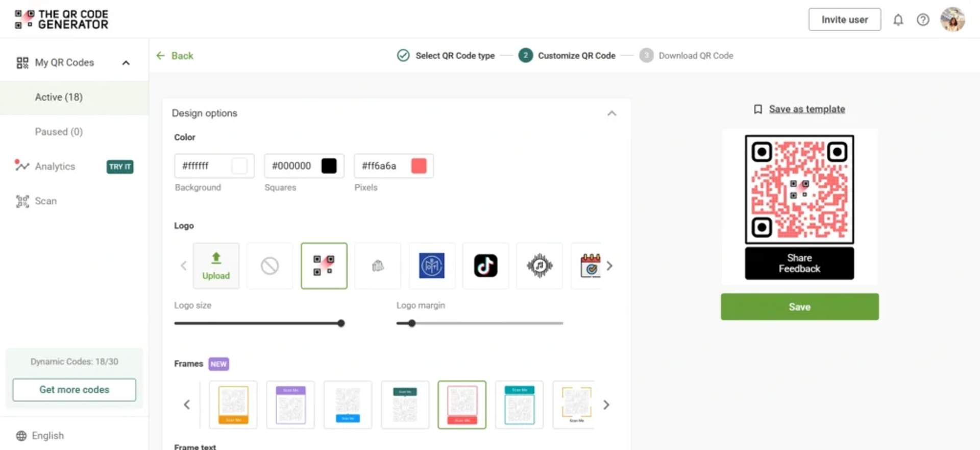980x450 pixels.
Task: Go back with the Back link
Action: pos(175,56)
